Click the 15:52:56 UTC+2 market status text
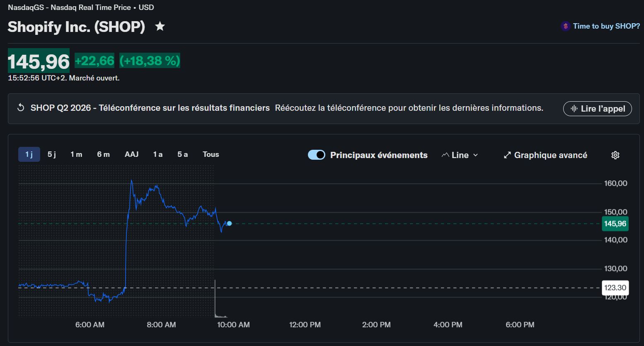This screenshot has height=346, width=644. [x=64, y=78]
